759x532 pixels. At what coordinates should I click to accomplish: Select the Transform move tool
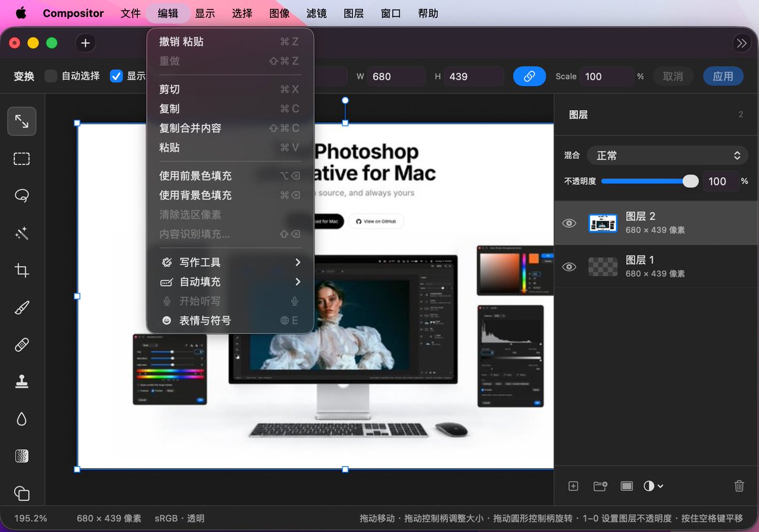(x=22, y=121)
